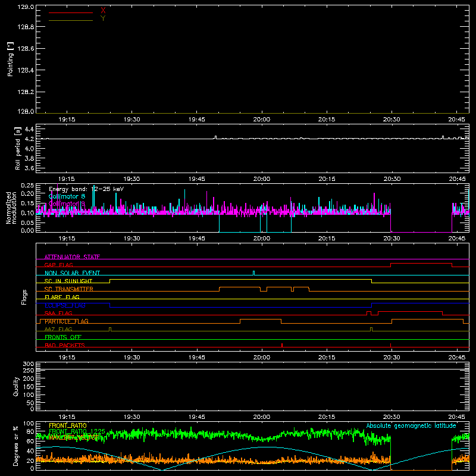Click the '250' quality axis value
This screenshot has height=476, width=476.
tap(29, 371)
